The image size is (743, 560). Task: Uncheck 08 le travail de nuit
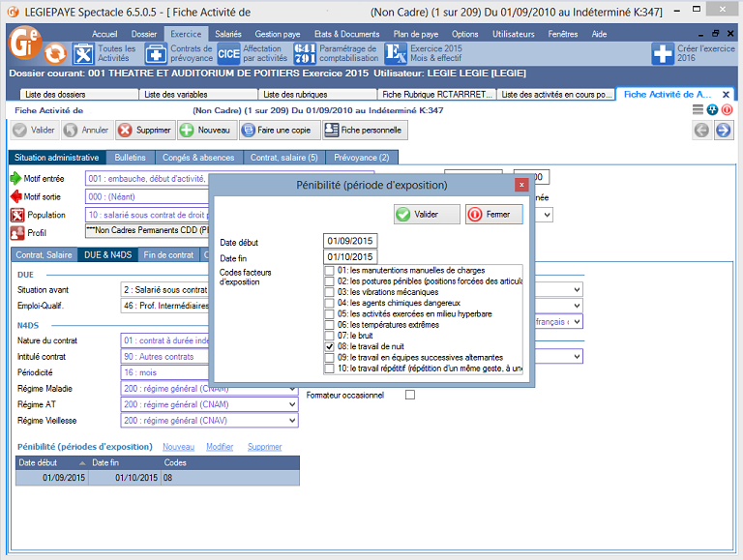[331, 345]
